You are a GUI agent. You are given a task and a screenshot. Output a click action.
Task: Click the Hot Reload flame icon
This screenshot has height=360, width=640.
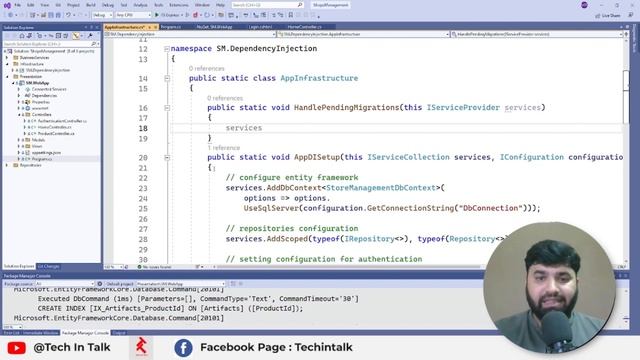tap(196, 15)
